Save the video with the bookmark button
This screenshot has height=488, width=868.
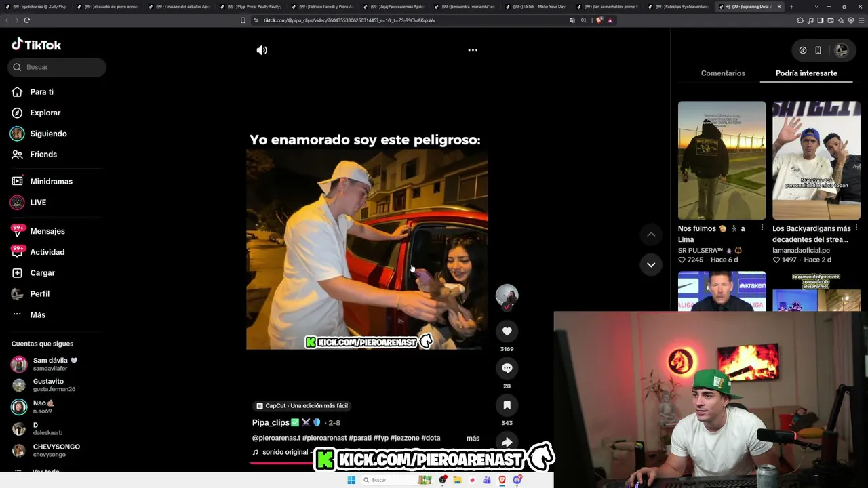click(x=507, y=405)
